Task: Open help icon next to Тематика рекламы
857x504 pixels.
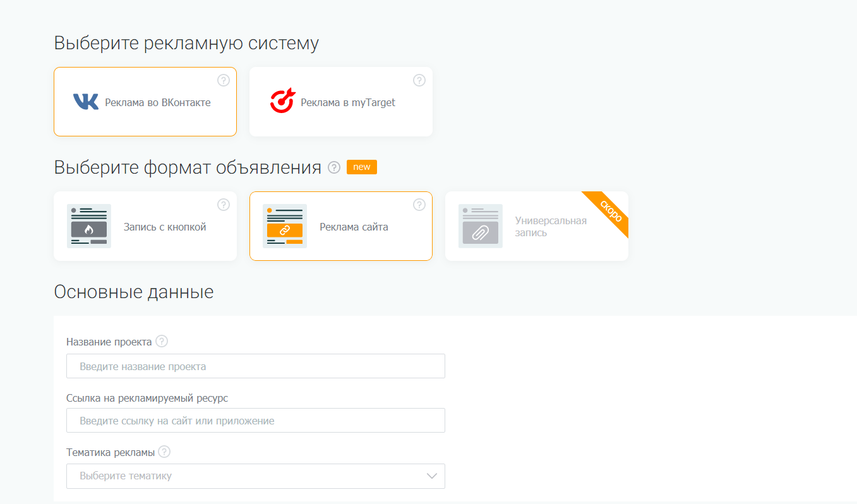Action: click(164, 452)
